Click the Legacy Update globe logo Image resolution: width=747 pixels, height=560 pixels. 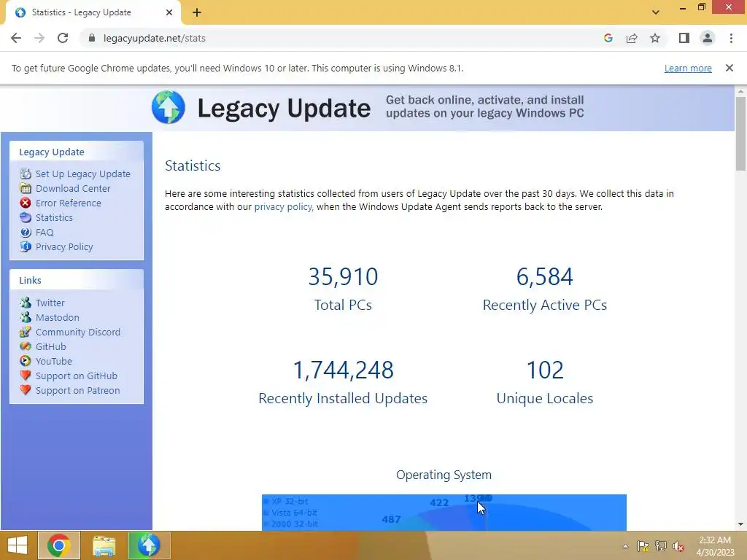[x=169, y=107]
